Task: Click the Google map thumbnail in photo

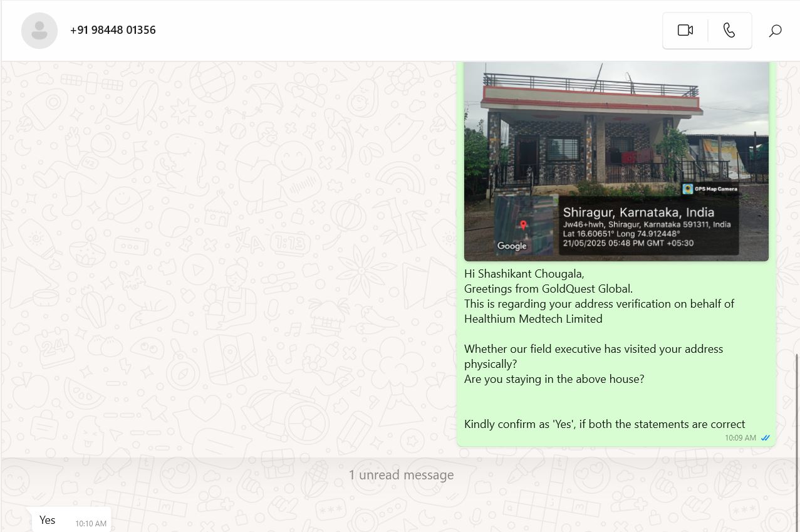Action: click(x=523, y=225)
